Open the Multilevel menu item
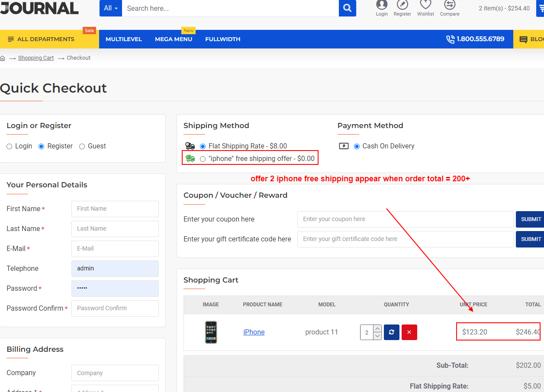Screen dimensions: 544x392 point(124,39)
